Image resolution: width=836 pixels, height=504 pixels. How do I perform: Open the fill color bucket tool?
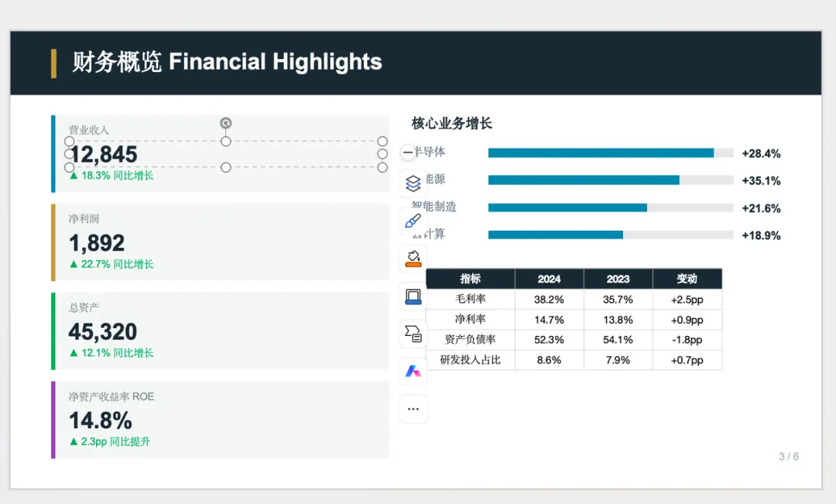click(413, 259)
